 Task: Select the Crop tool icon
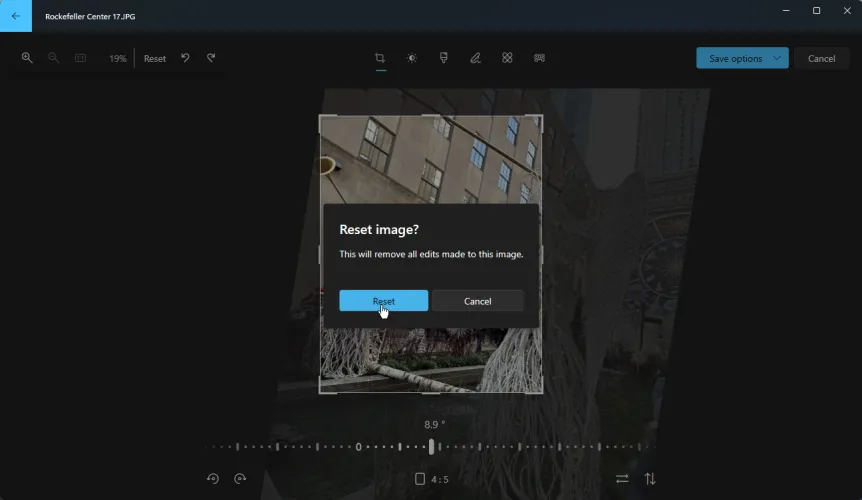(380, 58)
